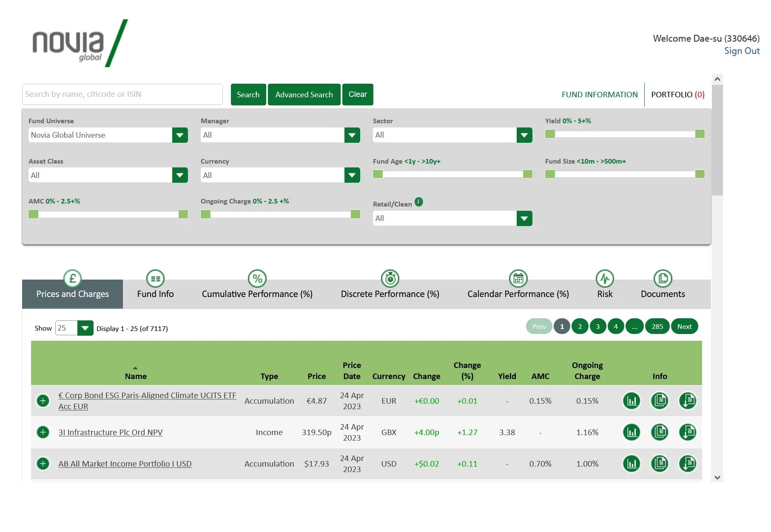Viewport: 771px width, 532px height.
Task: Open the Risk tab icon
Action: pos(605,279)
